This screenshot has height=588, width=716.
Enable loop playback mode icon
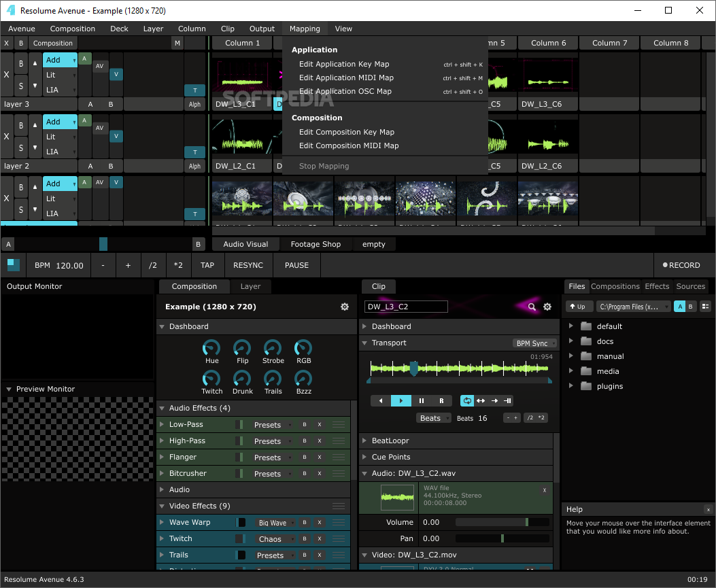pos(466,401)
